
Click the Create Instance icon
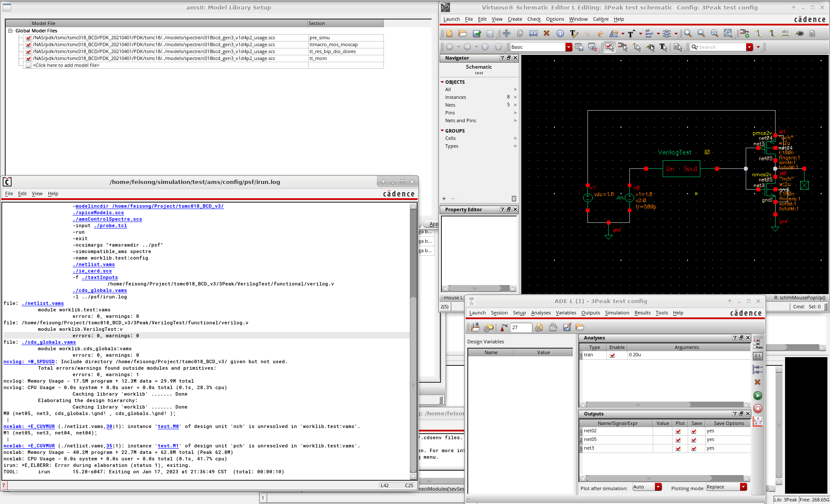[744, 33]
